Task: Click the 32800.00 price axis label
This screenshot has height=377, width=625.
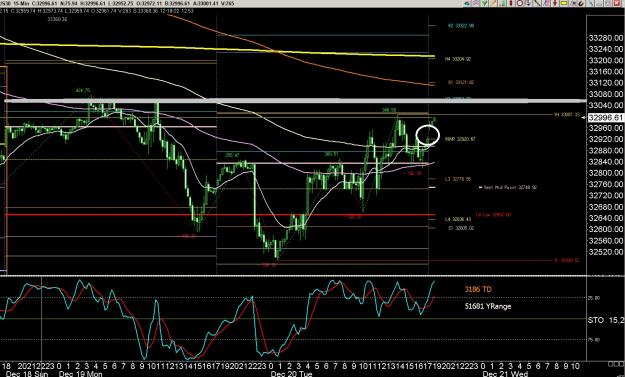Action: pyautogui.click(x=605, y=173)
